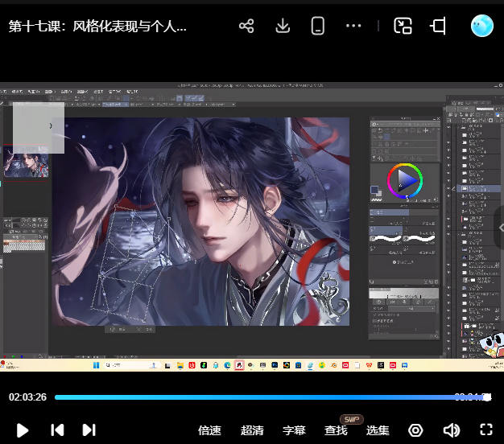Click the active highlighted taskbar app icon
This screenshot has width=504, height=444.
coord(239,365)
